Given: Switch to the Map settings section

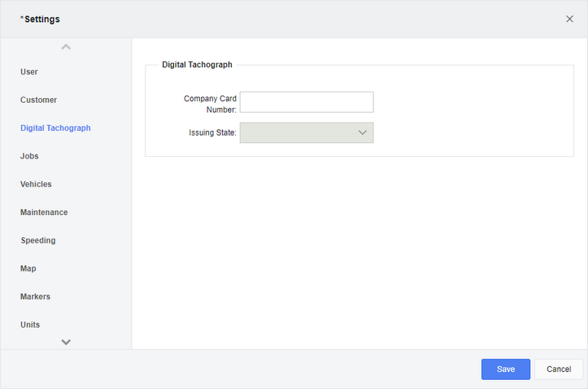Looking at the screenshot, I should point(28,269).
